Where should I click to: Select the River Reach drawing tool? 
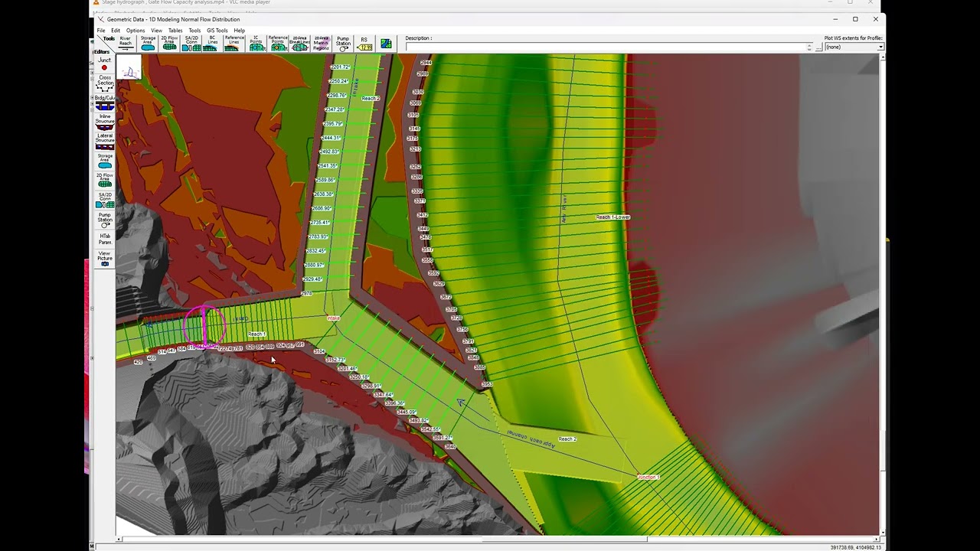coord(126,43)
